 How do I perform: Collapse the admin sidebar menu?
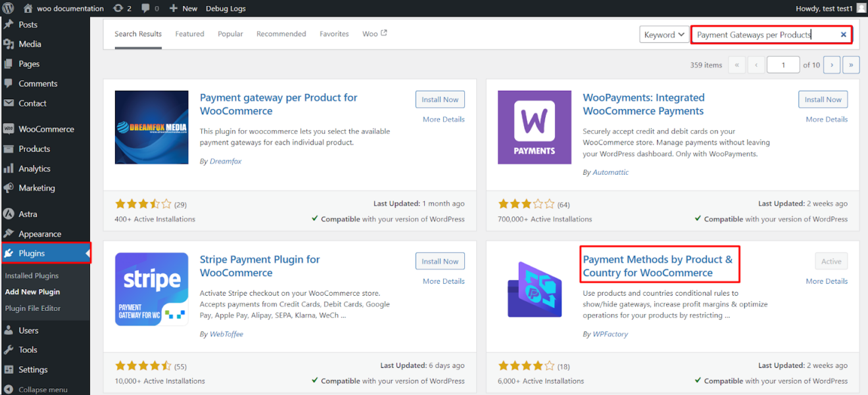[x=11, y=389]
